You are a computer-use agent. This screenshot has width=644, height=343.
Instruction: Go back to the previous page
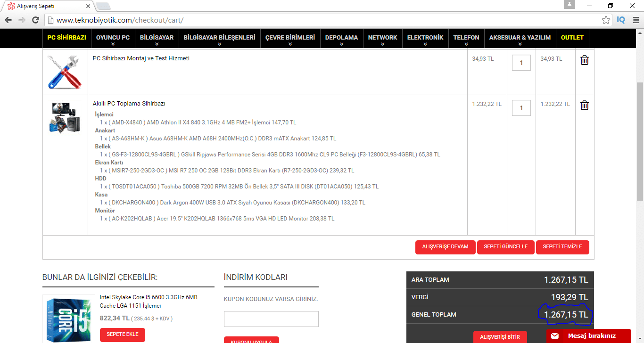(x=8, y=20)
